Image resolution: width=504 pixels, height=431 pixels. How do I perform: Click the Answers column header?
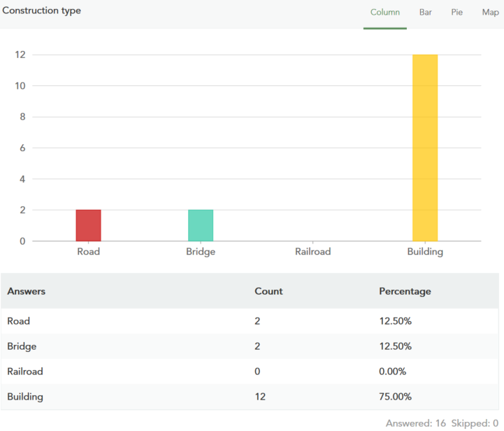pyautogui.click(x=27, y=291)
